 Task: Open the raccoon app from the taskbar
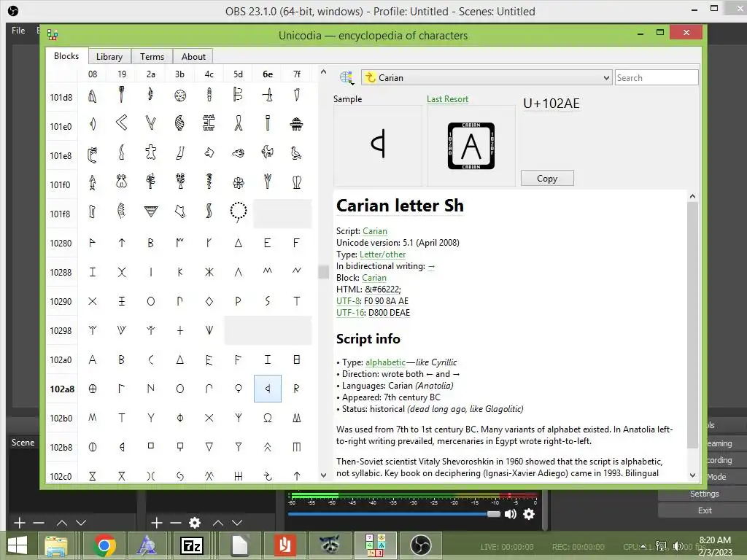(x=330, y=545)
